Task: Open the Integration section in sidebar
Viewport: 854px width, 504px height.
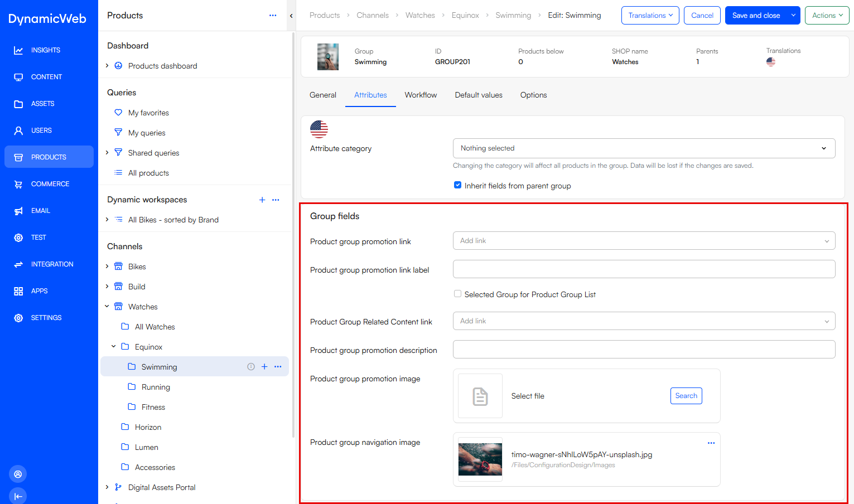Action: pos(52,264)
